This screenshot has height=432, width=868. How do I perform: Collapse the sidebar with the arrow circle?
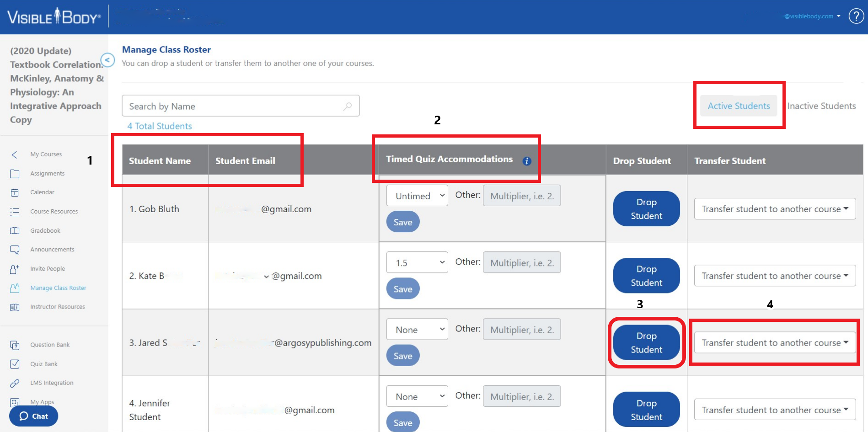coord(107,60)
